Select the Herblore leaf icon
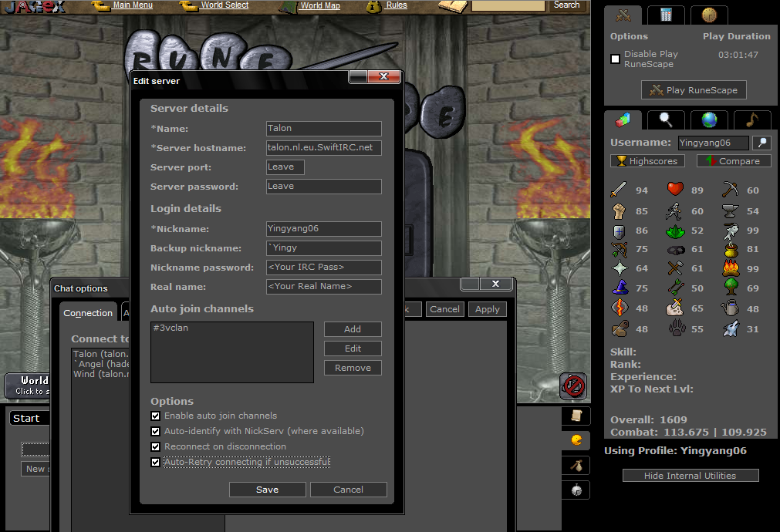 (x=675, y=231)
